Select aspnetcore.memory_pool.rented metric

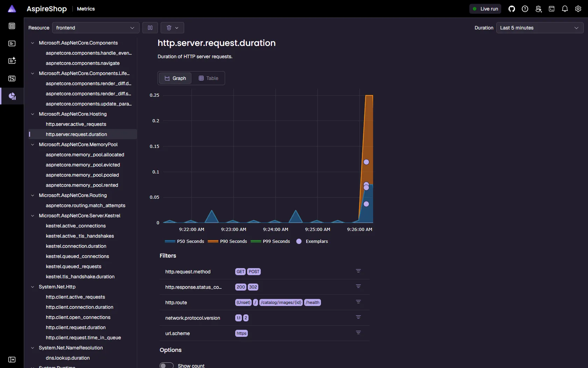[82, 185]
